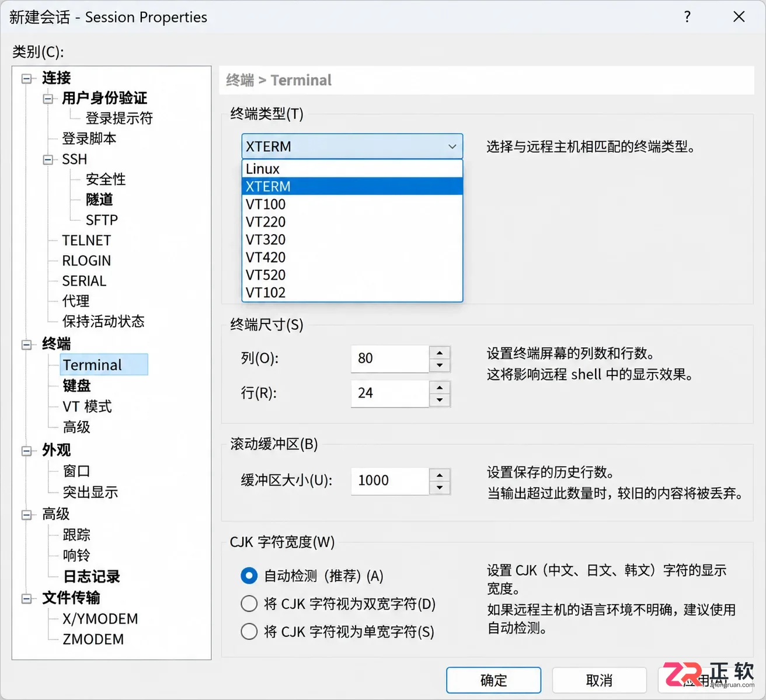The width and height of the screenshot is (766, 700).
Task: Select VT220 terminal type
Action: coord(352,222)
